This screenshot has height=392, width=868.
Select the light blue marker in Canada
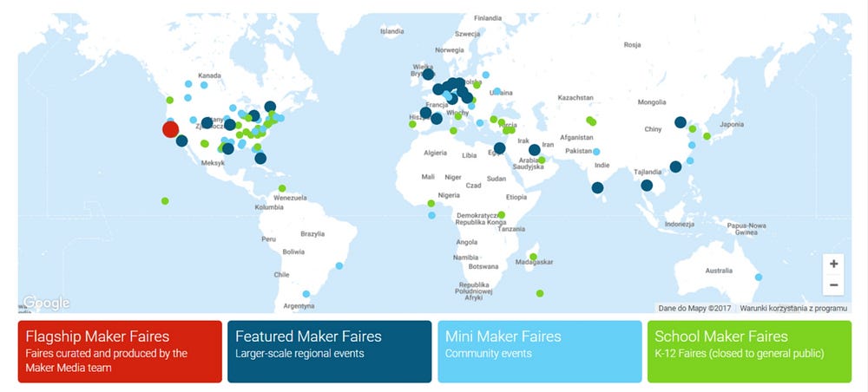187,84
